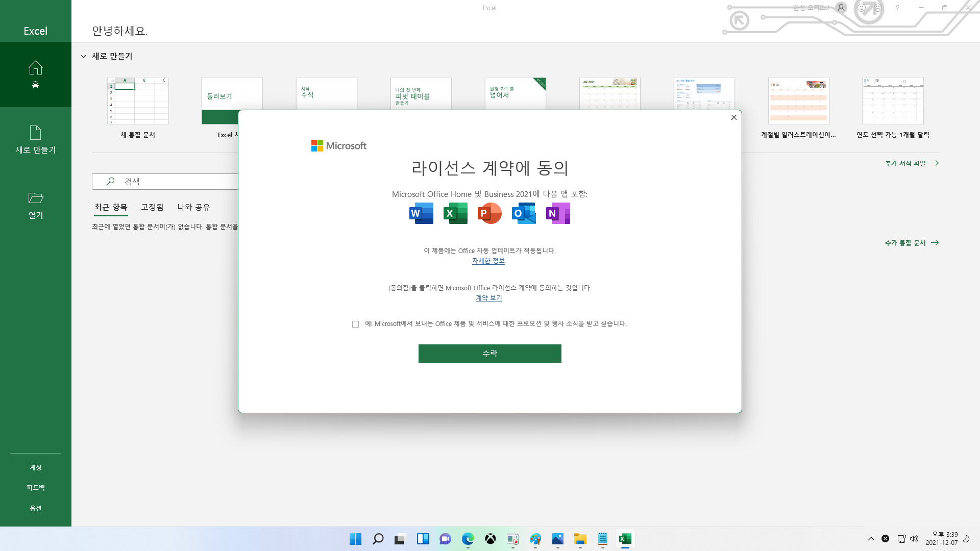Open Windows Start menu

pyautogui.click(x=355, y=539)
